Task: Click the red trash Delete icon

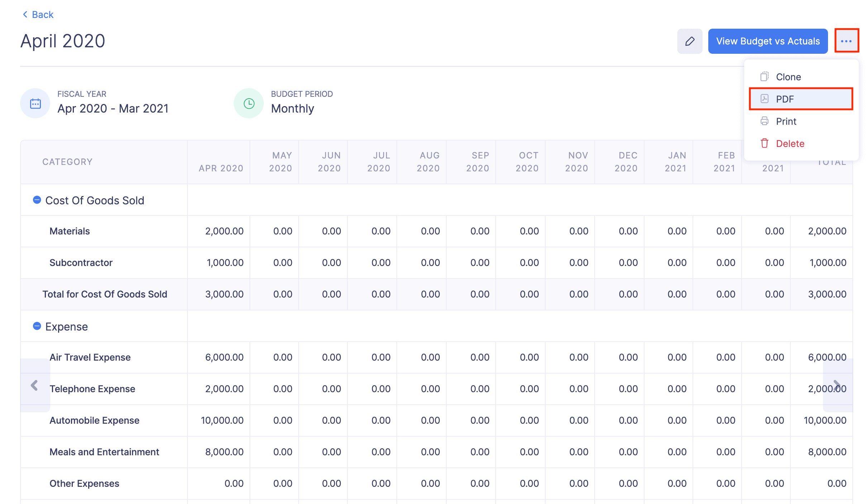Action: [x=764, y=143]
